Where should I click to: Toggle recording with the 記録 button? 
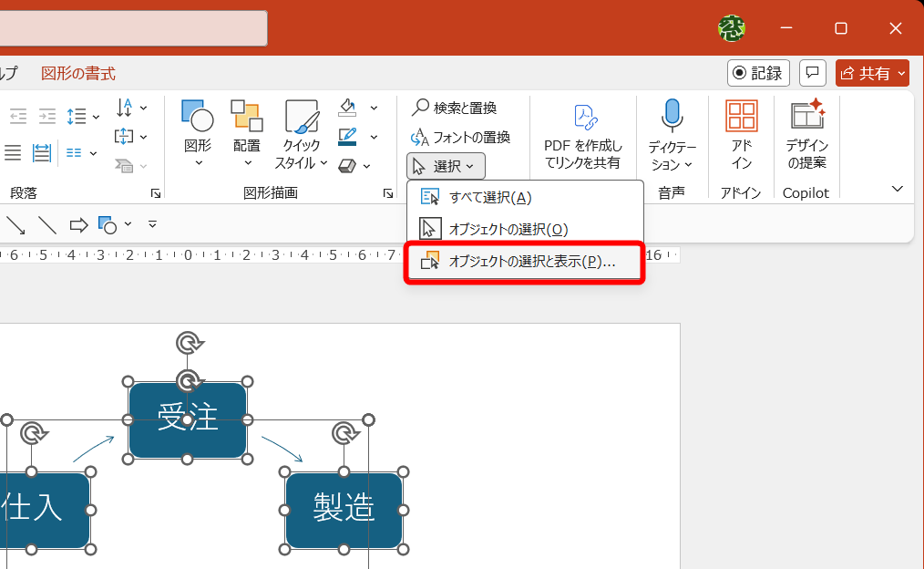click(x=757, y=73)
